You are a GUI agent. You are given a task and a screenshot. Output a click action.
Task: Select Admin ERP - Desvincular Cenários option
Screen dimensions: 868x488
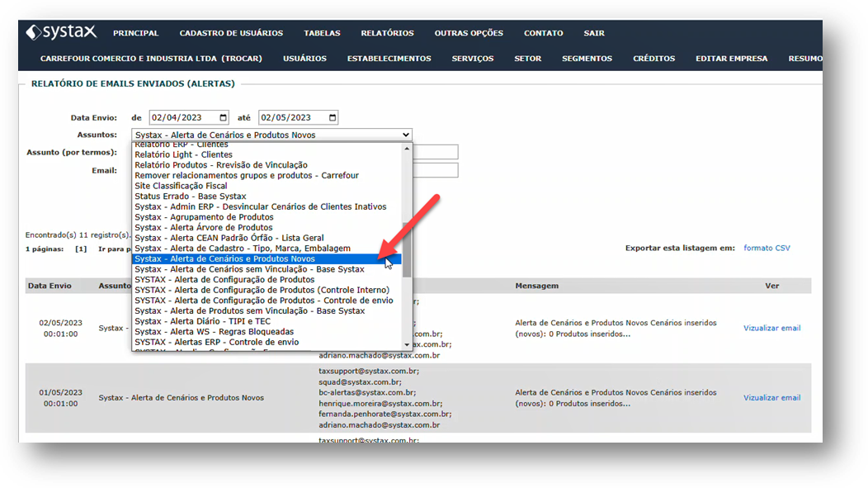pyautogui.click(x=267, y=206)
